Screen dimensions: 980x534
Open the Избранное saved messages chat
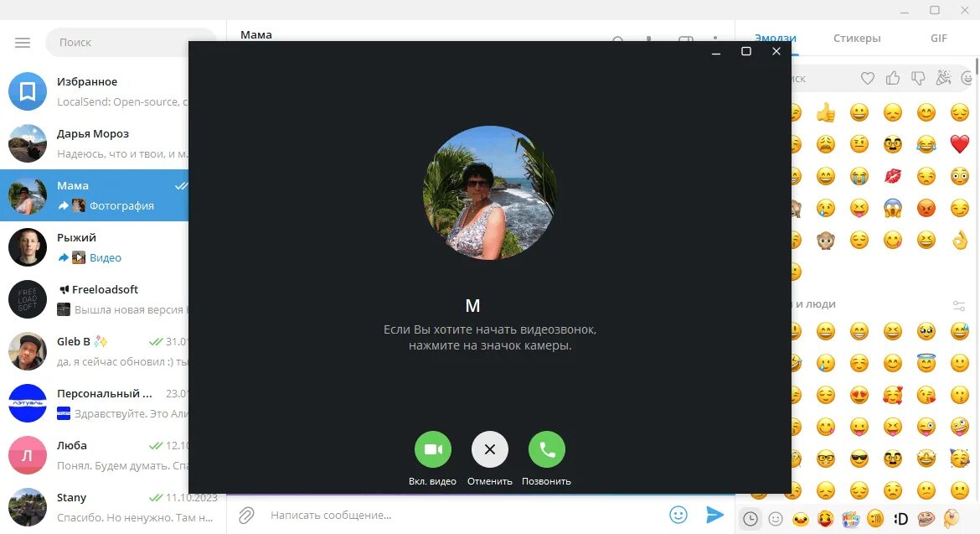(x=95, y=91)
